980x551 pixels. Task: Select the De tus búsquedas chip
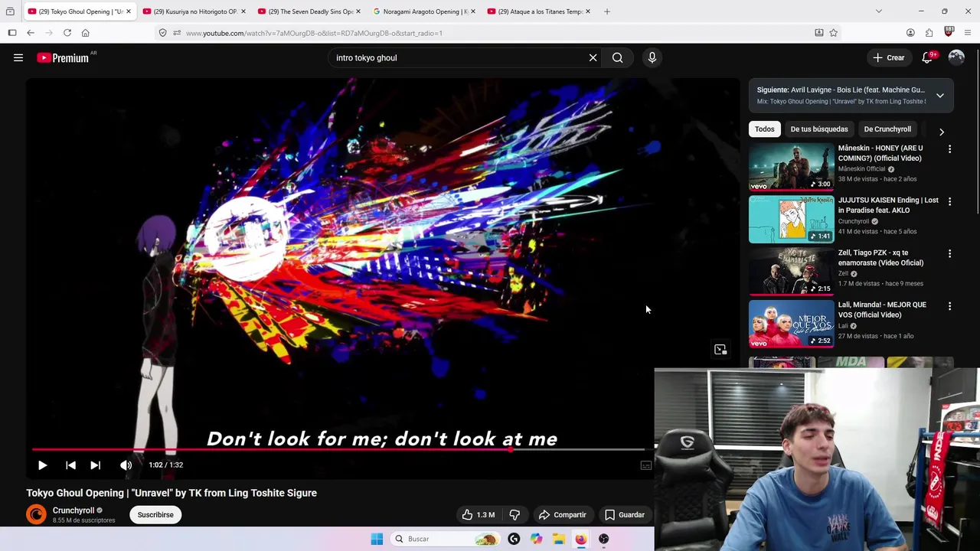[x=818, y=129]
